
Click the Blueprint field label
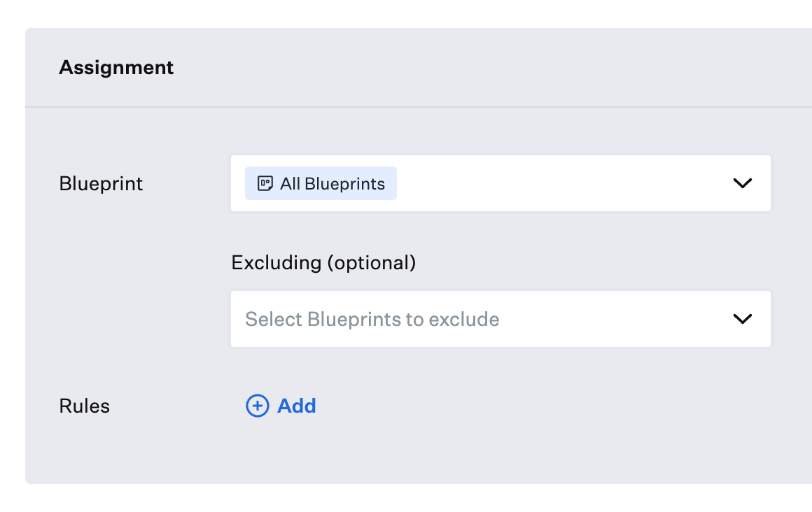coord(100,183)
